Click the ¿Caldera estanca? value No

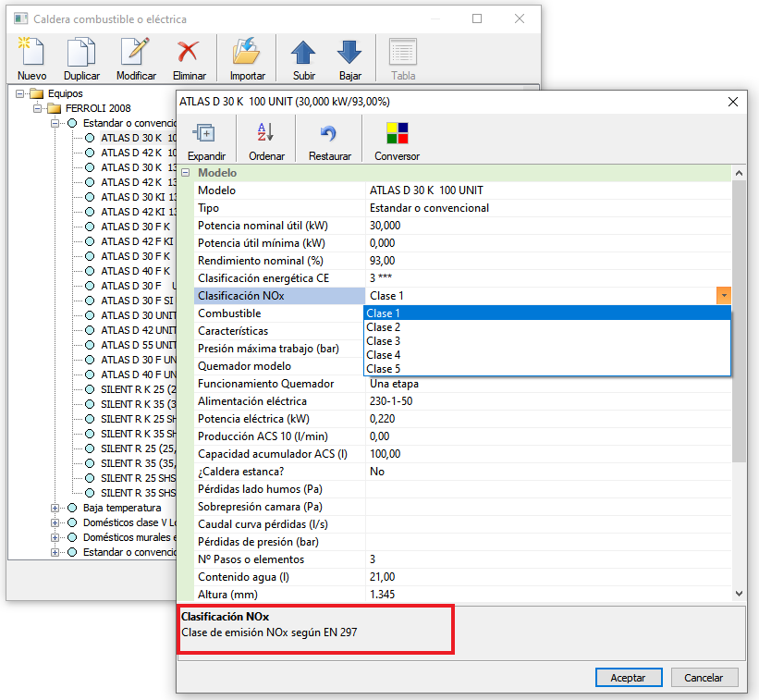(377, 472)
